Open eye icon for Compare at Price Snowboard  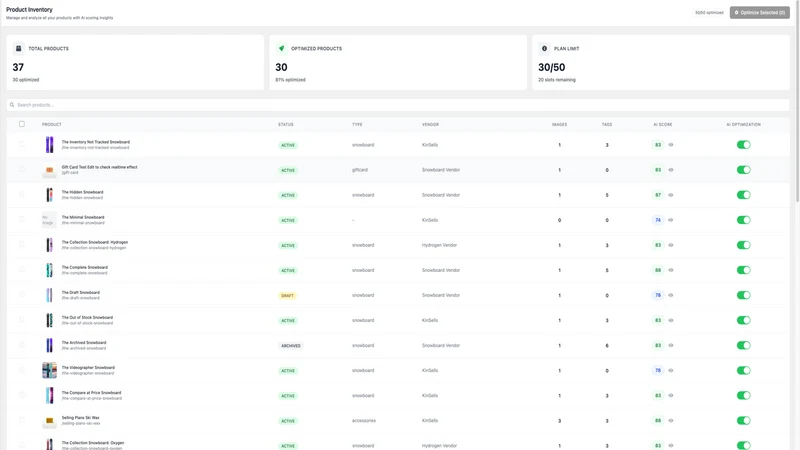tap(670, 395)
